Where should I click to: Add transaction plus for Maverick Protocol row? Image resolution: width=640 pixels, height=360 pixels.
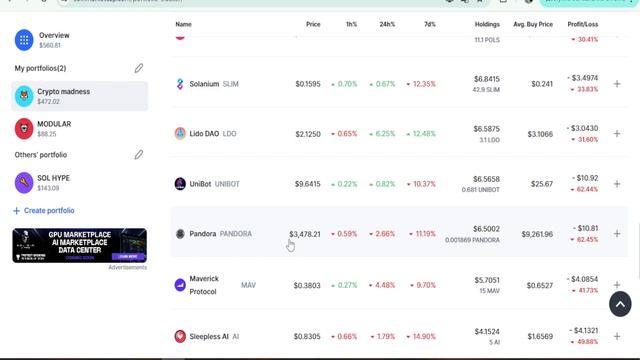[x=617, y=285]
